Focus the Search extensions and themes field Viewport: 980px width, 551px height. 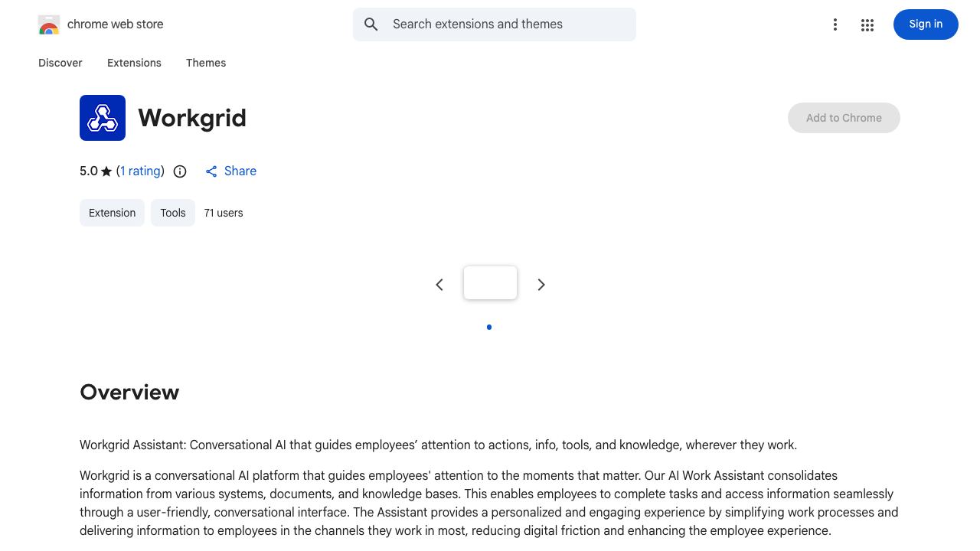point(495,24)
